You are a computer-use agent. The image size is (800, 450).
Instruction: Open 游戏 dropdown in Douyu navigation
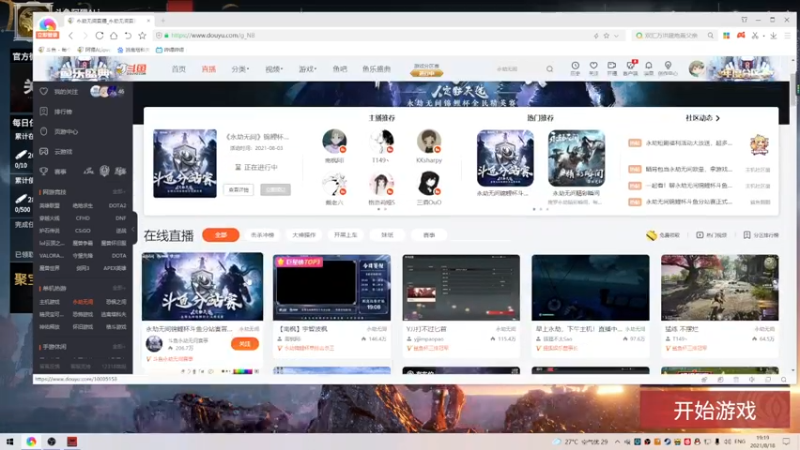click(308, 69)
